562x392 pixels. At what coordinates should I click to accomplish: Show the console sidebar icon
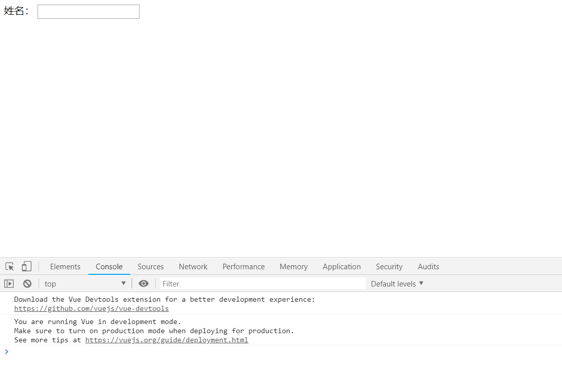click(9, 284)
